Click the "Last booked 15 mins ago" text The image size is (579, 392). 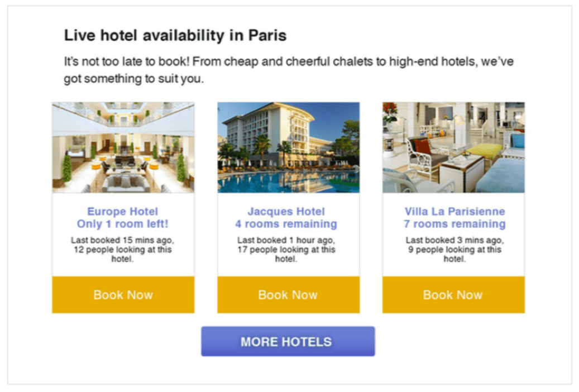click(123, 240)
